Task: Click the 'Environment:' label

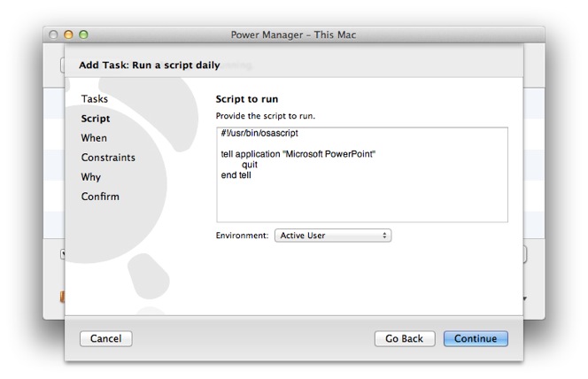Action: coord(242,236)
